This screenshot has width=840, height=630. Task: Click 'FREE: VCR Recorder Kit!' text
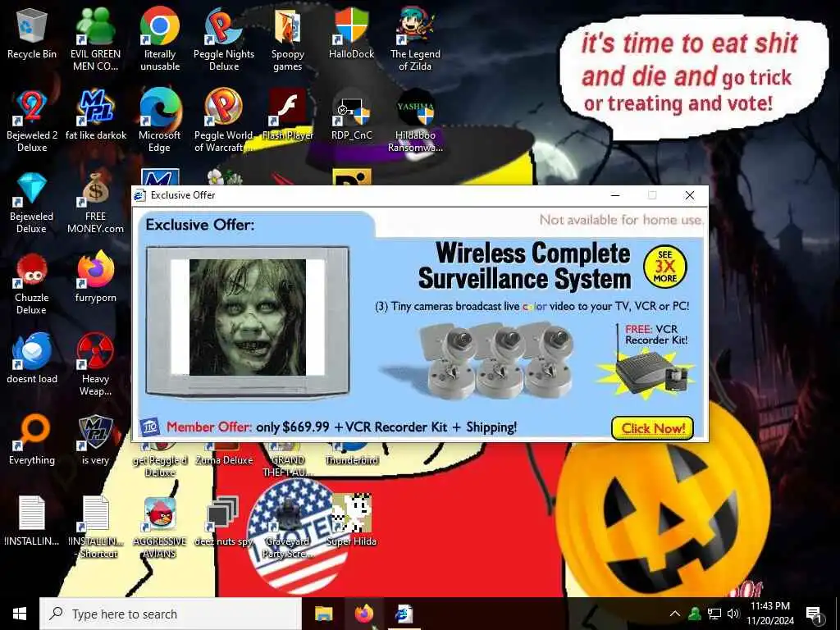pos(656,335)
